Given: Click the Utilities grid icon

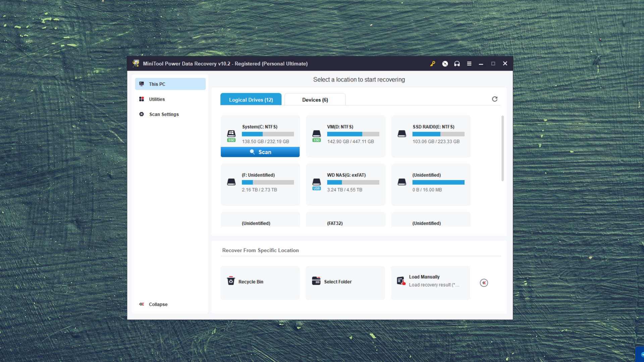Looking at the screenshot, I should click(142, 99).
